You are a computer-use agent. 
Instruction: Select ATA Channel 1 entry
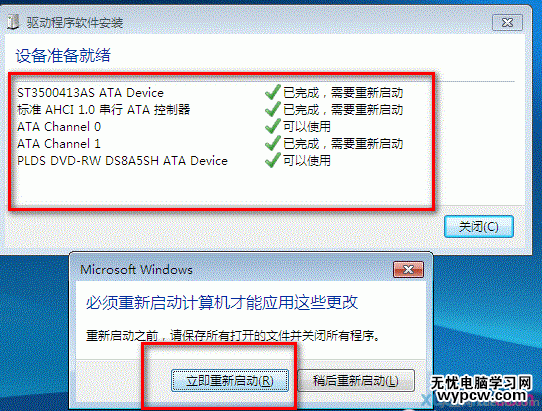[59, 143]
